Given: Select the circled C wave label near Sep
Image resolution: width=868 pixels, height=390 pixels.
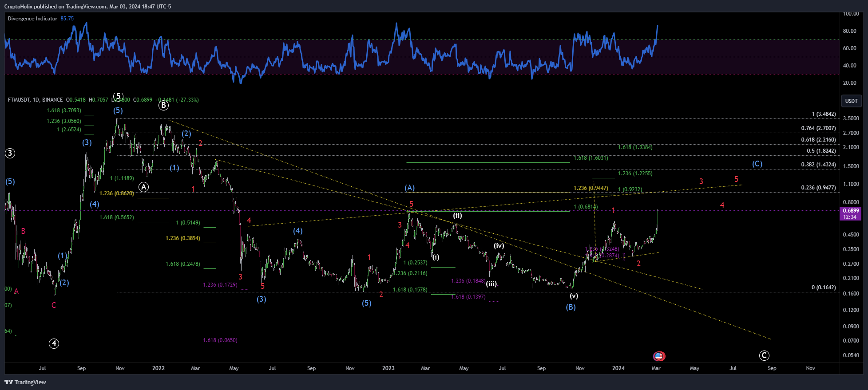Looking at the screenshot, I should click(x=764, y=355).
